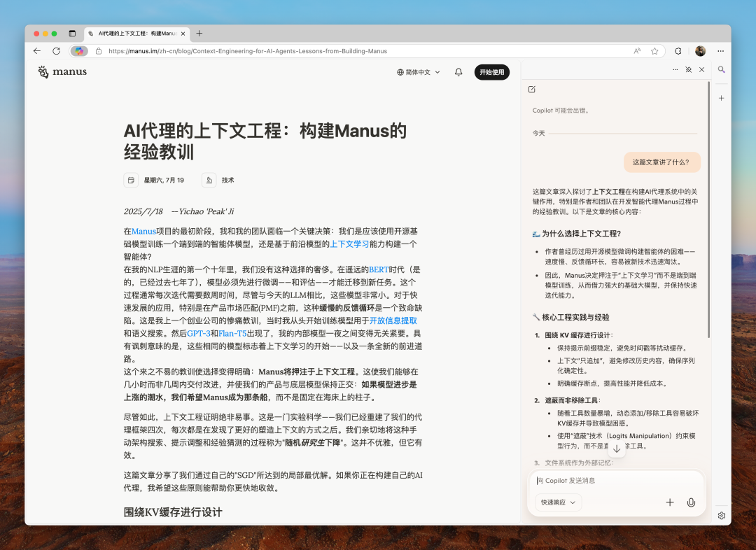Open the 快速响应 response mode dropdown
This screenshot has width=756, height=550.
point(557,502)
